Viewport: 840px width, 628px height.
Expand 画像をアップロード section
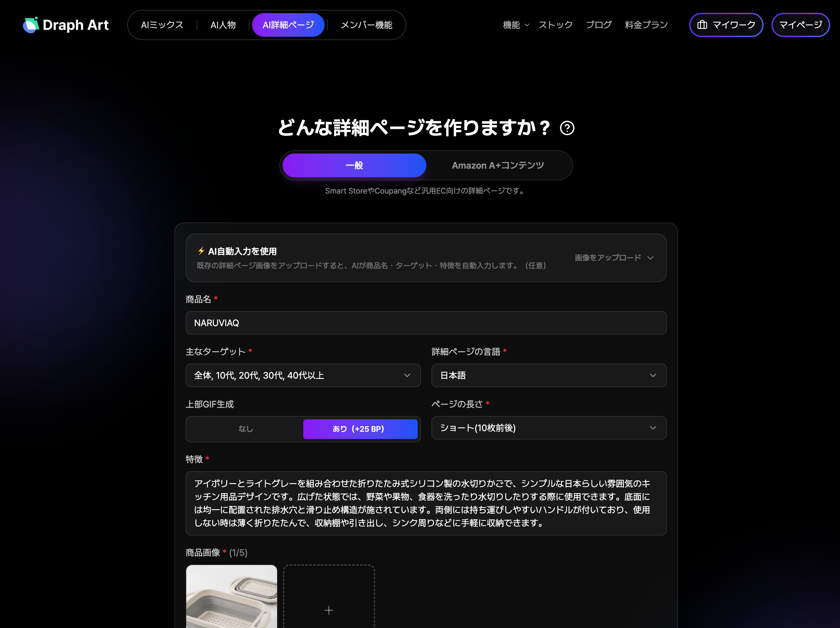[614, 258]
